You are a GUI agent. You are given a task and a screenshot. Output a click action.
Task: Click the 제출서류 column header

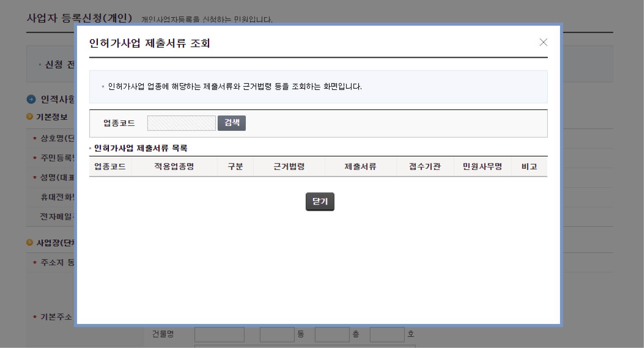pyautogui.click(x=360, y=167)
